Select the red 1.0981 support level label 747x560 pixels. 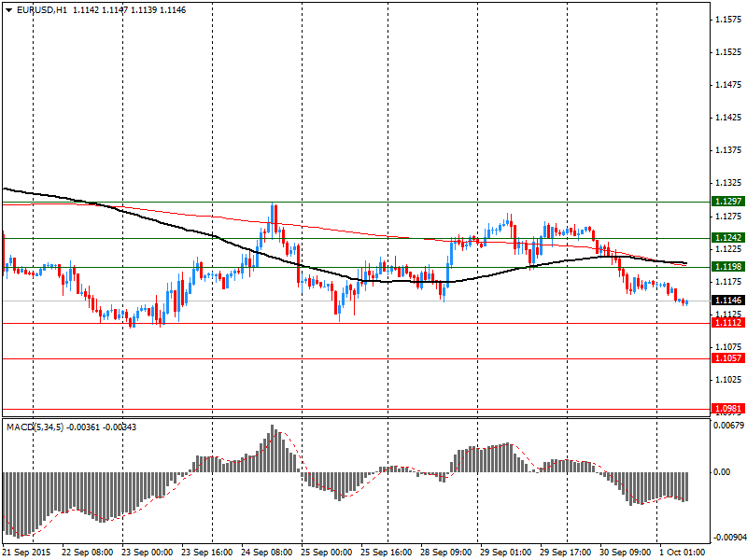tap(728, 409)
